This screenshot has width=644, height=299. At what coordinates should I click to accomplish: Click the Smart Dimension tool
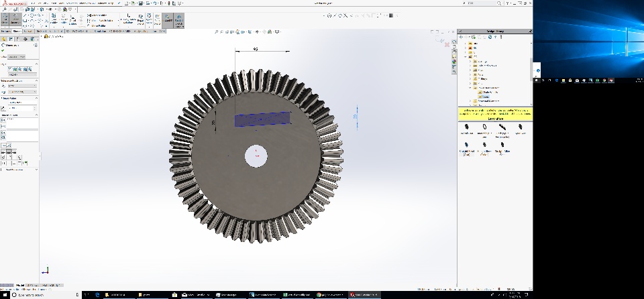[15, 20]
